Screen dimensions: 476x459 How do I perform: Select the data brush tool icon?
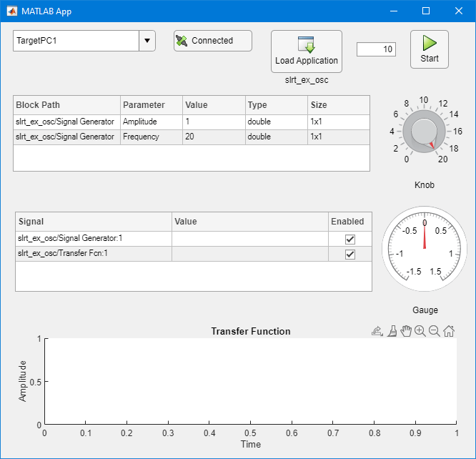(392, 331)
